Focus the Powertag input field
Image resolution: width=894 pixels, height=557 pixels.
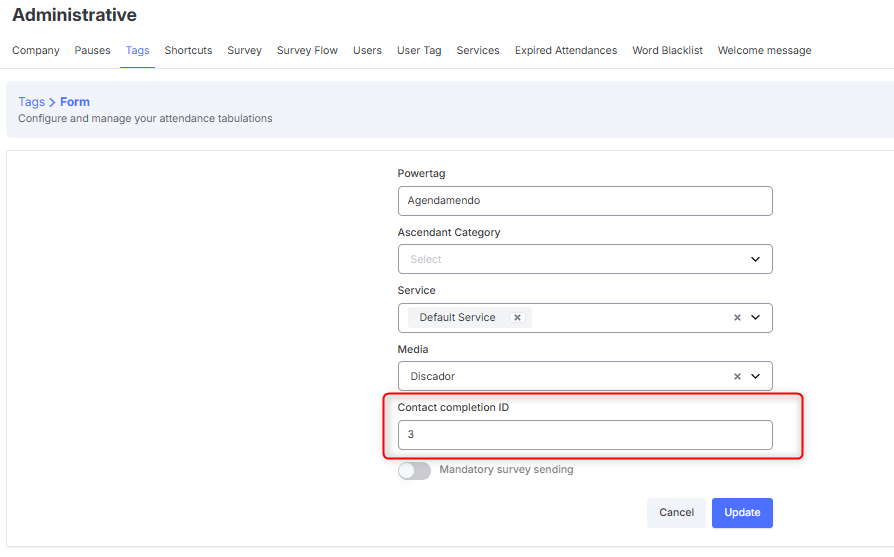[585, 201]
